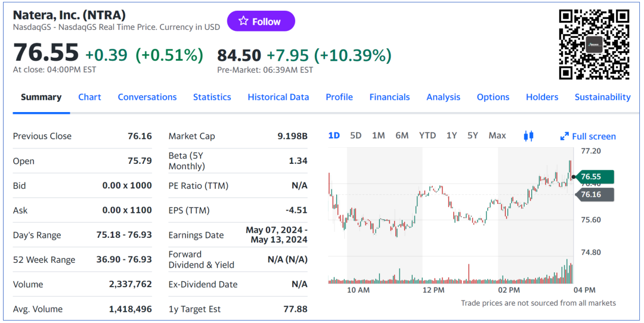Image resolution: width=644 pixels, height=323 pixels.
Task: Switch to the Chart tab
Action: 89,97
